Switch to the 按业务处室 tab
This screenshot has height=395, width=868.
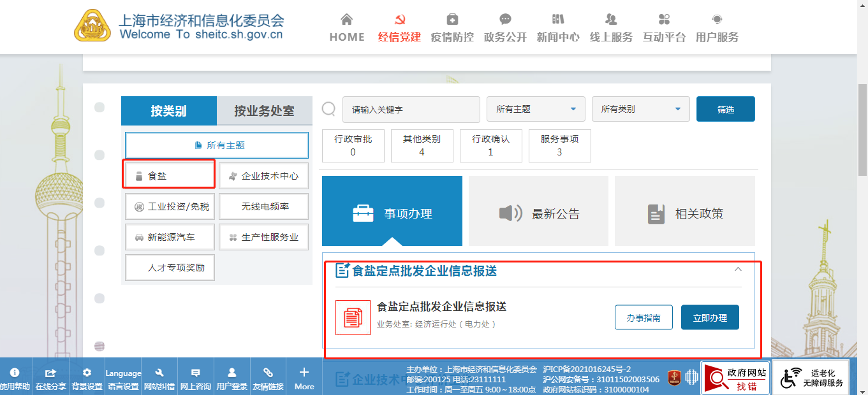[x=264, y=111]
